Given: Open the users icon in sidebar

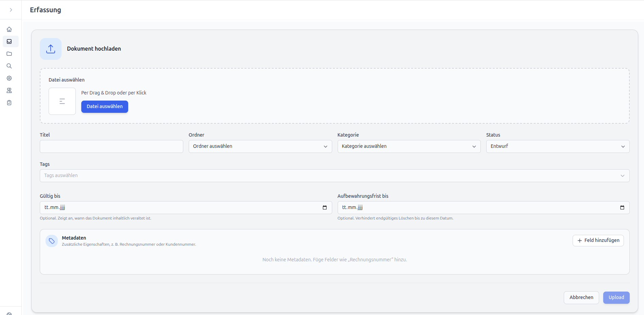Looking at the screenshot, I should click(9, 90).
